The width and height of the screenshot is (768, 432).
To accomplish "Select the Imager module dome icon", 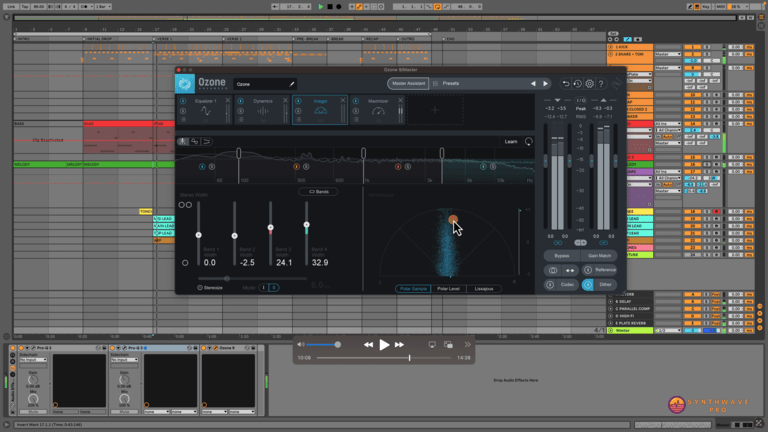I will [320, 111].
